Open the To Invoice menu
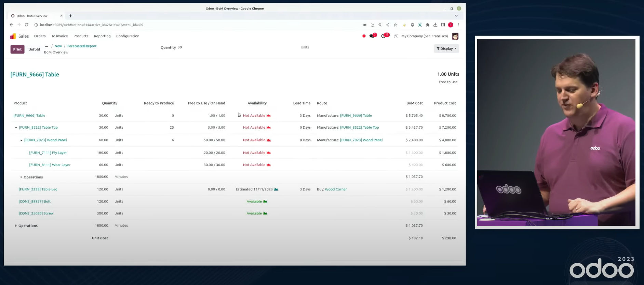This screenshot has height=285, width=644. (59, 36)
